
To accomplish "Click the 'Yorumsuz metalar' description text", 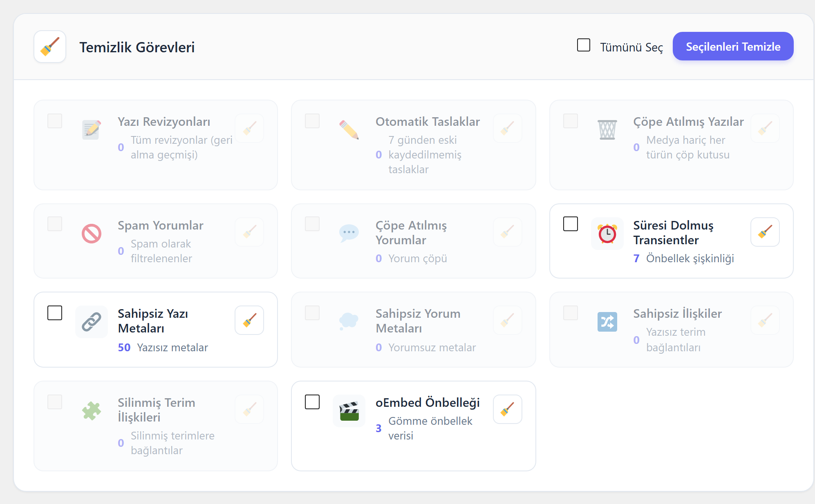I will 432,348.
